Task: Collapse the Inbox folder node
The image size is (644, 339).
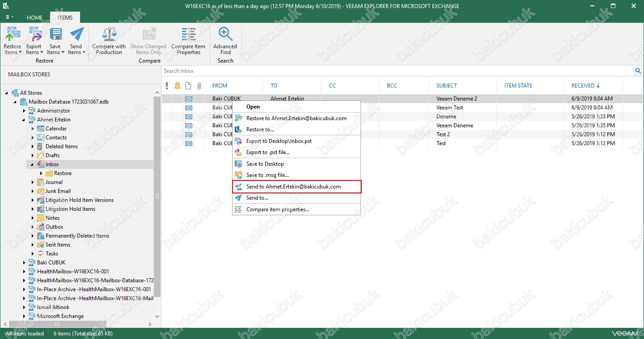Action: (33, 164)
